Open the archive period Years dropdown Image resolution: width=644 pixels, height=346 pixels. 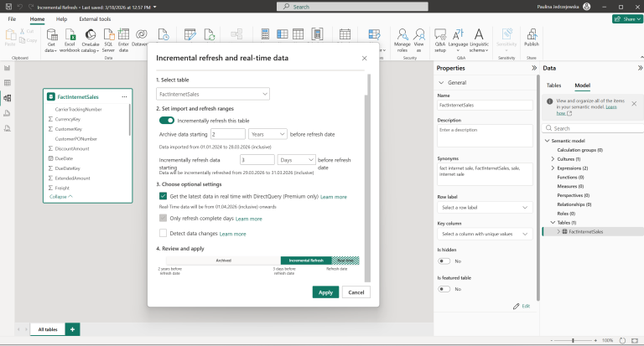tap(267, 134)
